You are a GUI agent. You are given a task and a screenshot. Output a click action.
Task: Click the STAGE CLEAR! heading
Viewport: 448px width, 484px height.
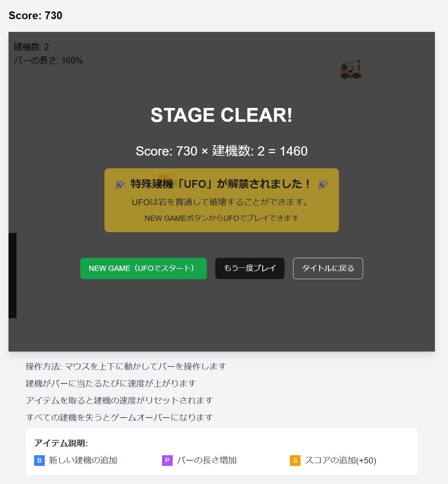[x=222, y=115]
